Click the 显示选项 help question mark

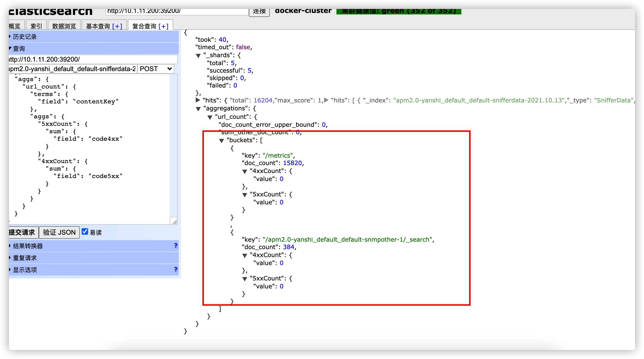175,269
